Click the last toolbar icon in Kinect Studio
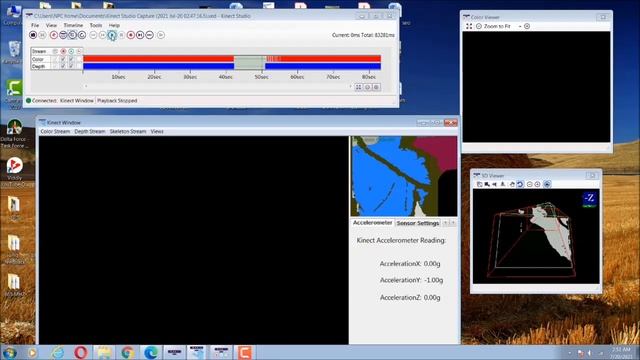Viewport: 640px width, 360px height. 161,35
